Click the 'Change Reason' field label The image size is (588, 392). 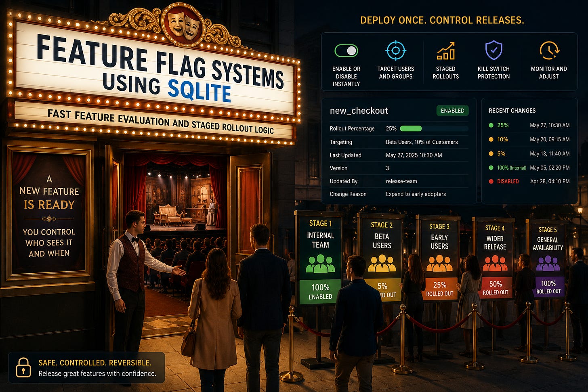point(348,194)
